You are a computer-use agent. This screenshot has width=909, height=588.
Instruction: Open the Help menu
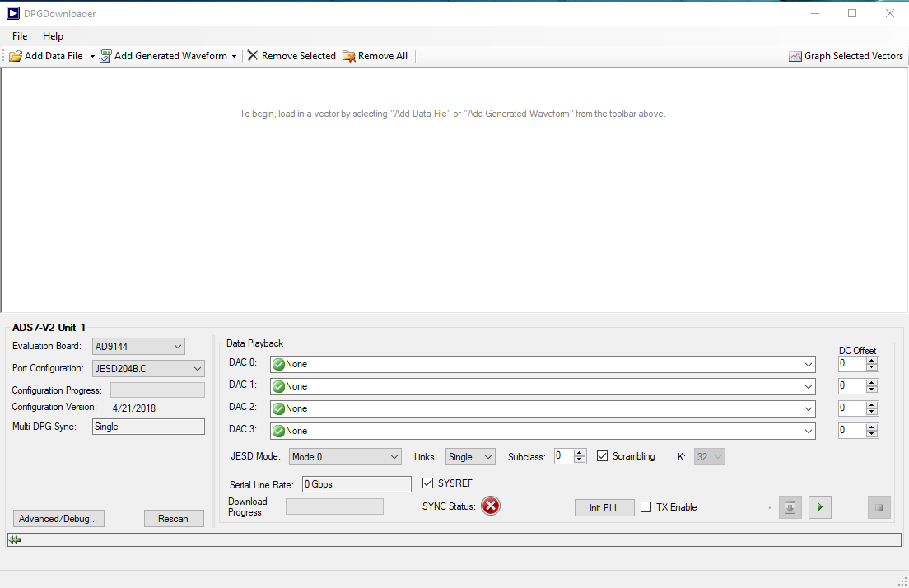click(53, 36)
